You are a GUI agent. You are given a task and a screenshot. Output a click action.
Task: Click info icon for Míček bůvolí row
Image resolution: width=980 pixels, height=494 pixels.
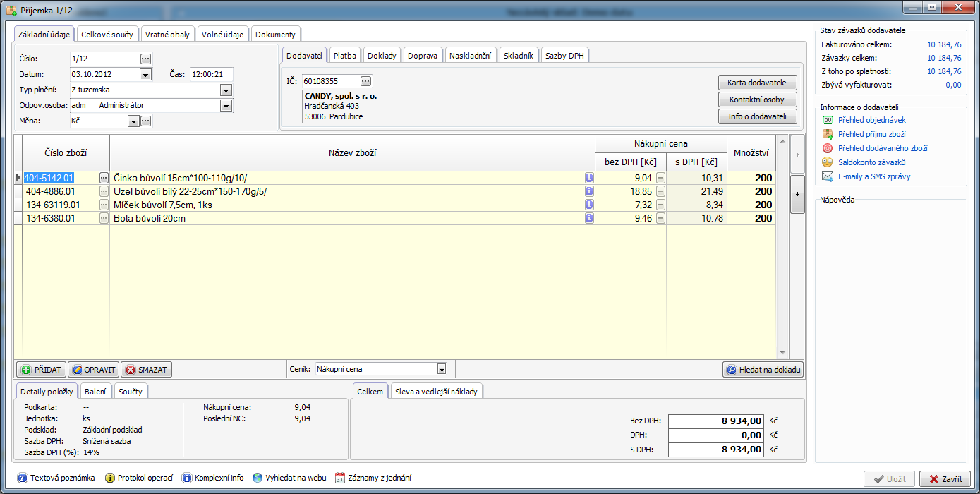589,205
